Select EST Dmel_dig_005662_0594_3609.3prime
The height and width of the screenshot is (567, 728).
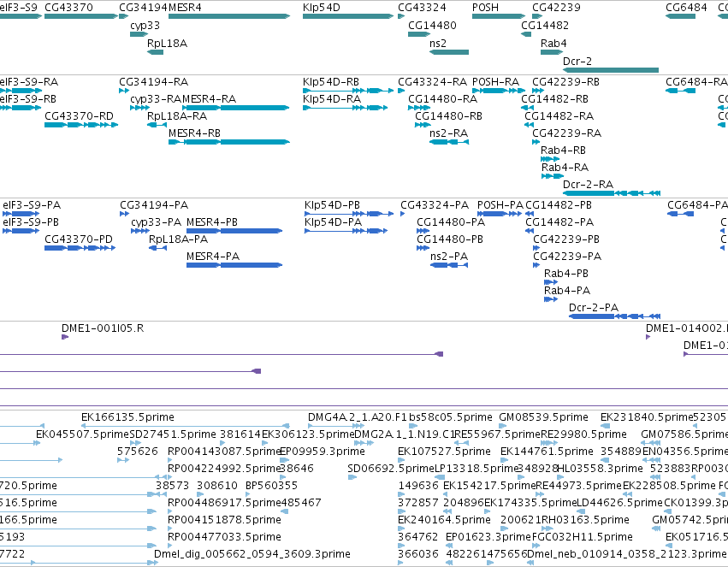point(157,563)
